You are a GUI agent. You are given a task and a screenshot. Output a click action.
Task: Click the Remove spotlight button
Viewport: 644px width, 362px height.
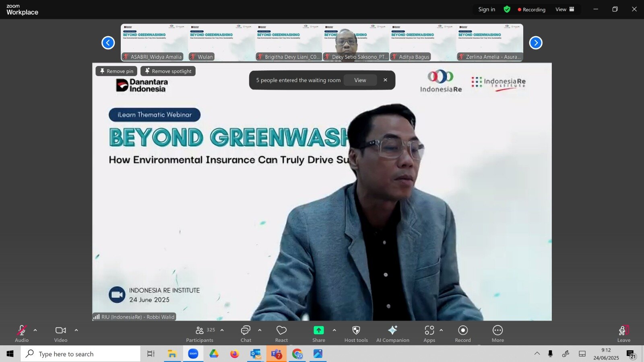pos(168,71)
